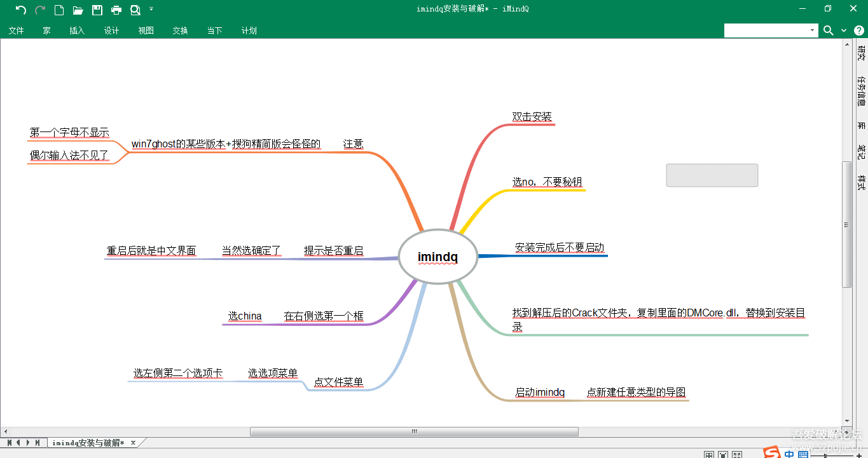Screen dimensions: 868x458
Task: Select the Crack文件夹 DMCore.dll branch topic
Action: pos(659,320)
